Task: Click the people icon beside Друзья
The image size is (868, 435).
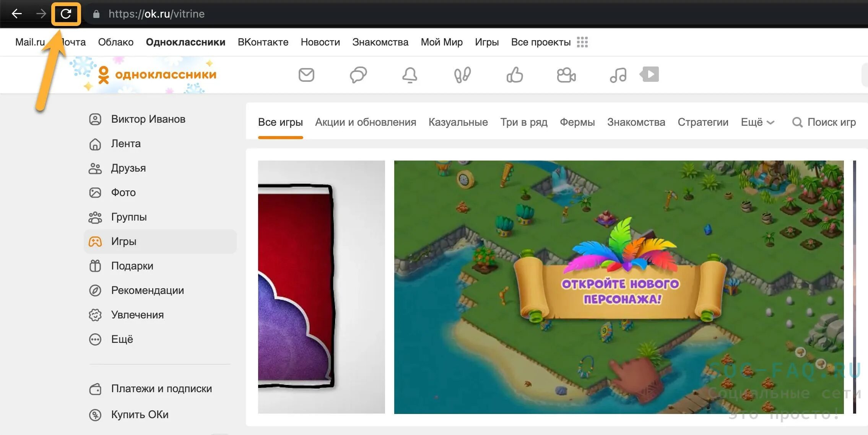Action: pyautogui.click(x=95, y=169)
